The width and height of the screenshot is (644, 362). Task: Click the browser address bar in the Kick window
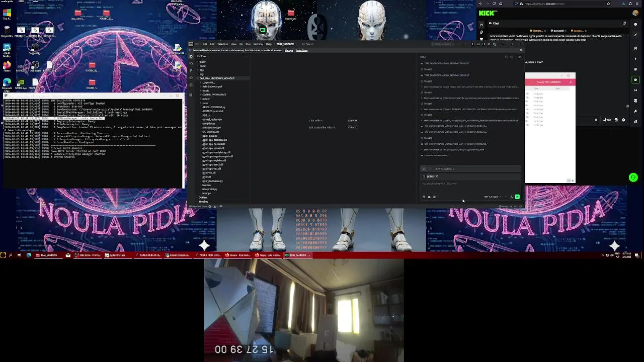click(562, 4)
